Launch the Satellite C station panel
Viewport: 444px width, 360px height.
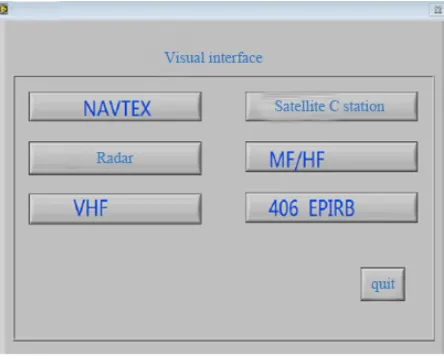[x=331, y=106]
